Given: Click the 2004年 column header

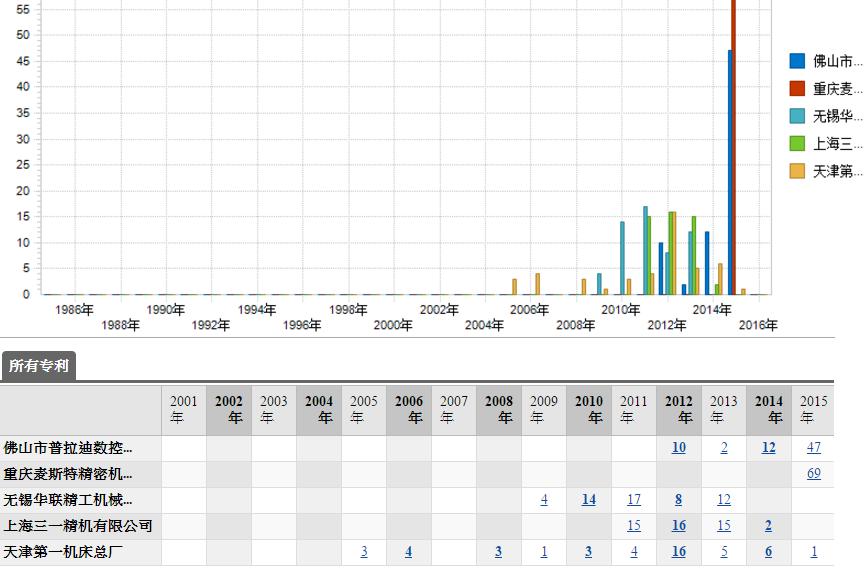Looking at the screenshot, I should pos(319,409).
